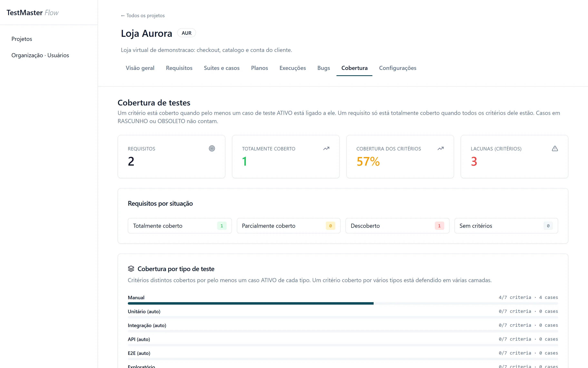Click the Manual row label
Viewport: 588px width, 368px height.
pyautogui.click(x=136, y=297)
